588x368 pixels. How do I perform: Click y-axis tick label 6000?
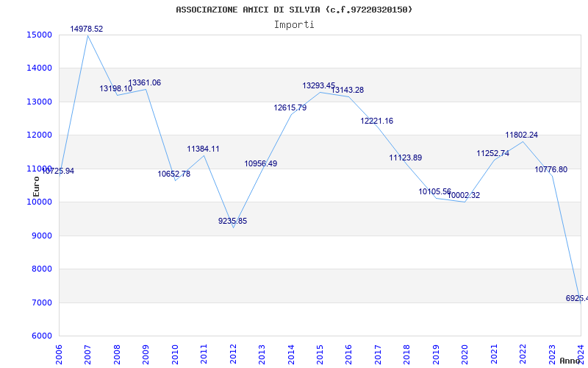(41, 336)
